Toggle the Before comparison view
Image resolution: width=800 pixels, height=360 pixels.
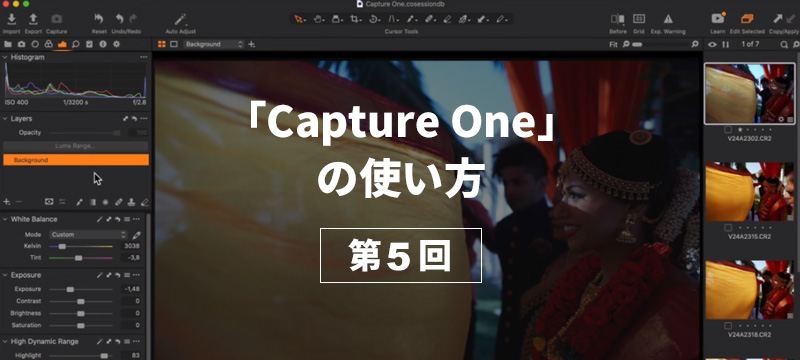point(617,19)
